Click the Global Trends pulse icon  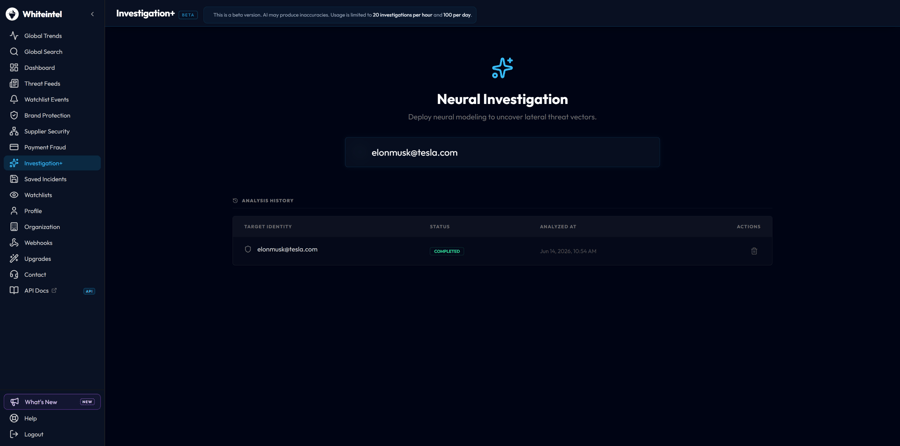point(14,36)
